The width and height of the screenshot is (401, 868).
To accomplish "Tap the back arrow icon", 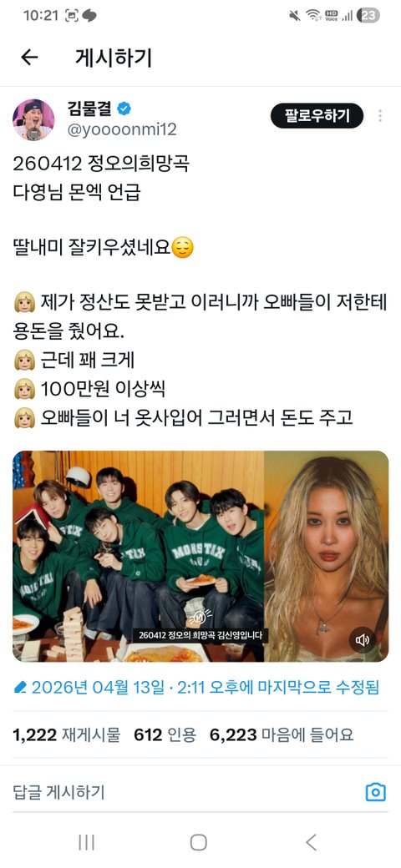I will pos(29,57).
